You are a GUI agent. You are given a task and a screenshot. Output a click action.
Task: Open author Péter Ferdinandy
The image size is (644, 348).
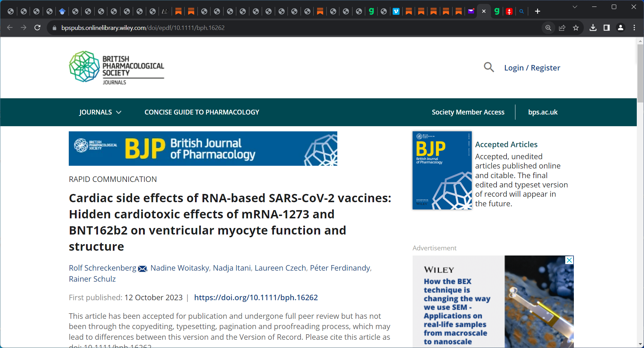point(340,268)
